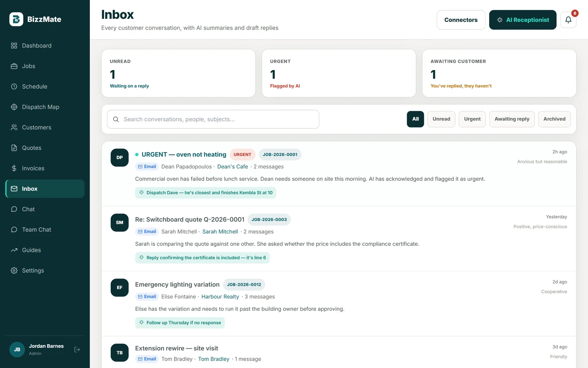This screenshot has width=588, height=368.
Task: Show Awaiting reply conversations
Action: (512, 119)
